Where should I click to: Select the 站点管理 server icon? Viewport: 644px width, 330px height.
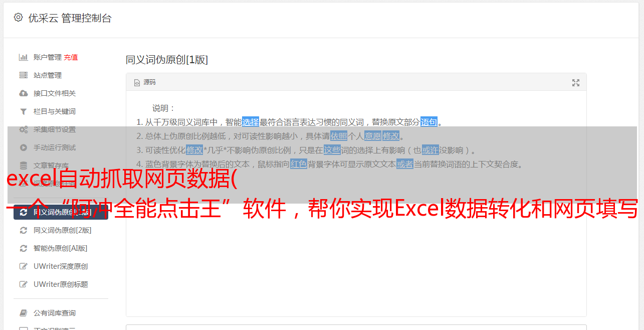[x=23, y=75]
